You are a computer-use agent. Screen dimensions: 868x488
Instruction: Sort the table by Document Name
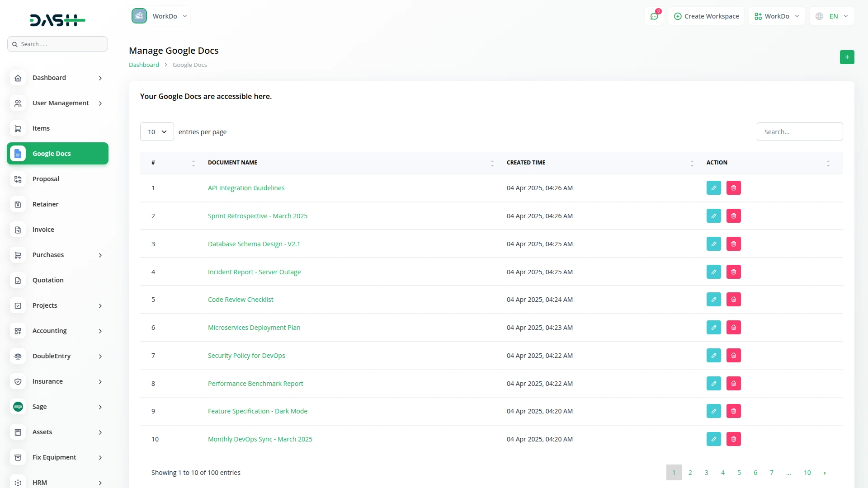coord(492,163)
